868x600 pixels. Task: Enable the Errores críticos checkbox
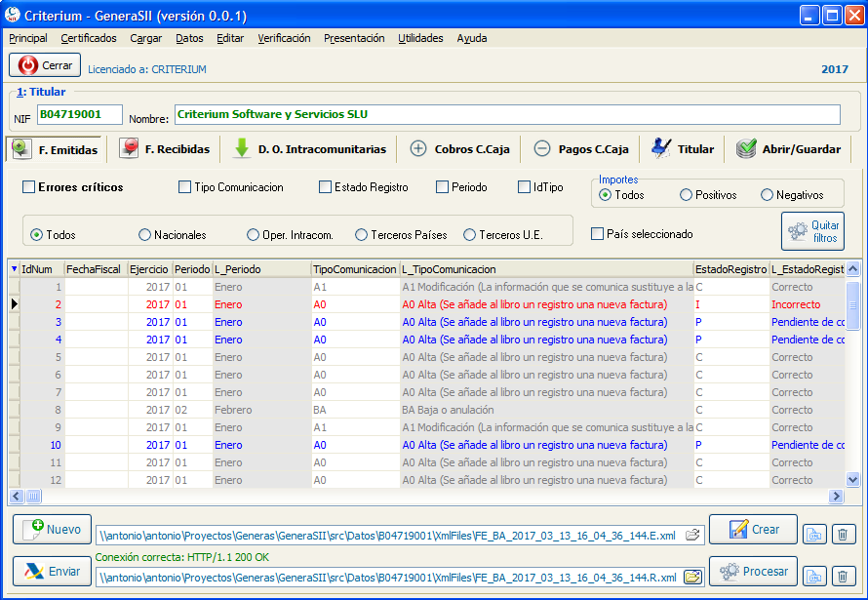click(x=29, y=187)
